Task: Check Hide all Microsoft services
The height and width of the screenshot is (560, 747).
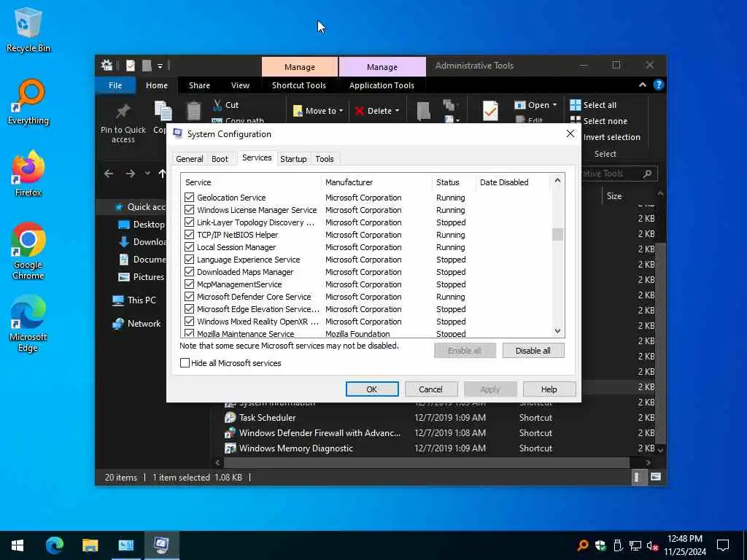Action: (185, 363)
